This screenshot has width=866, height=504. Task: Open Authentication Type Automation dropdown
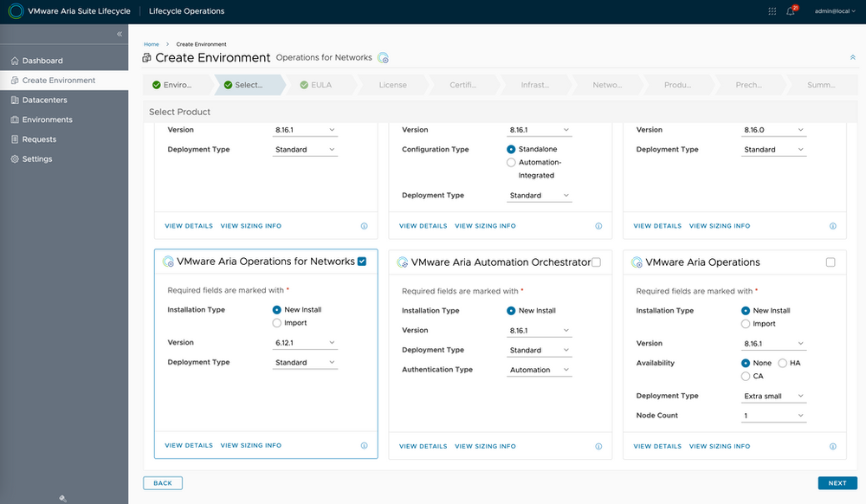click(x=539, y=370)
